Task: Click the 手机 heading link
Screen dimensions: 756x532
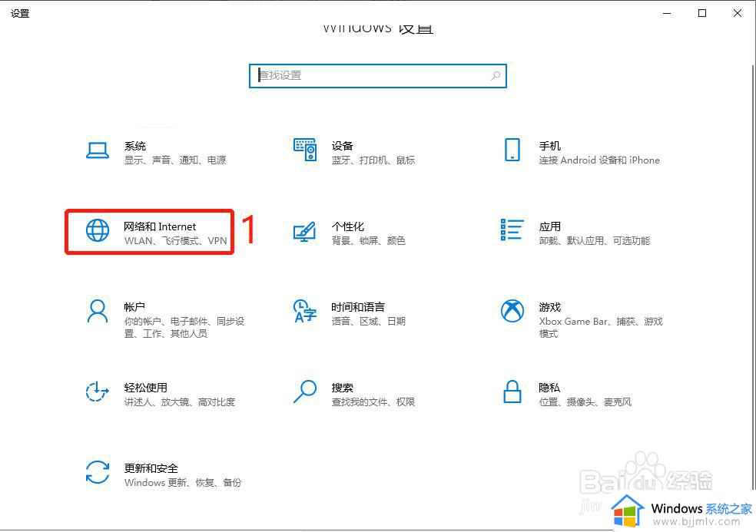Action: point(549,146)
